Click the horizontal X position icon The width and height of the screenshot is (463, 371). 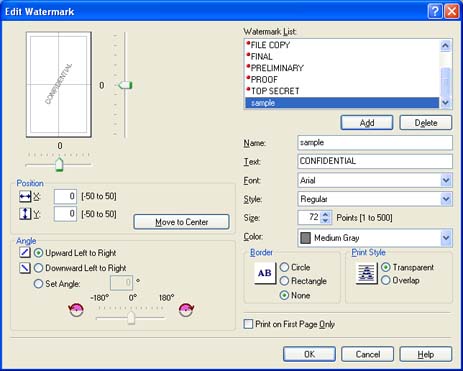click(x=25, y=197)
